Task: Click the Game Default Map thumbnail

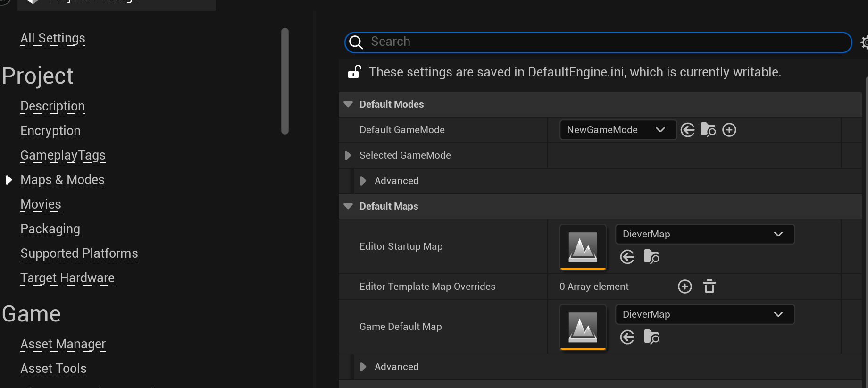Action: tap(583, 327)
